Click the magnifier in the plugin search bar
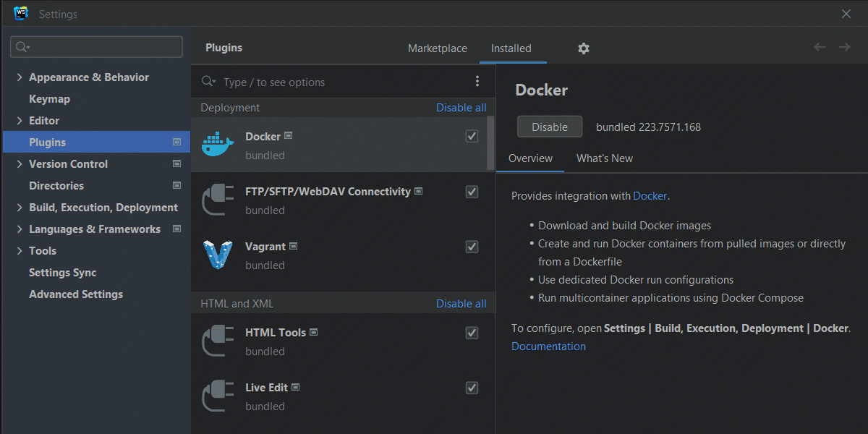The width and height of the screenshot is (868, 434). [x=208, y=82]
